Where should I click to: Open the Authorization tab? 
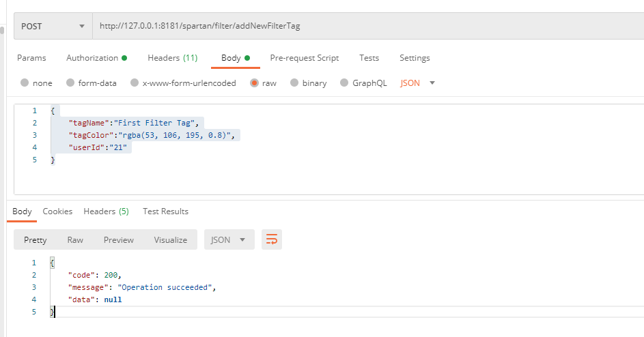[96, 58]
